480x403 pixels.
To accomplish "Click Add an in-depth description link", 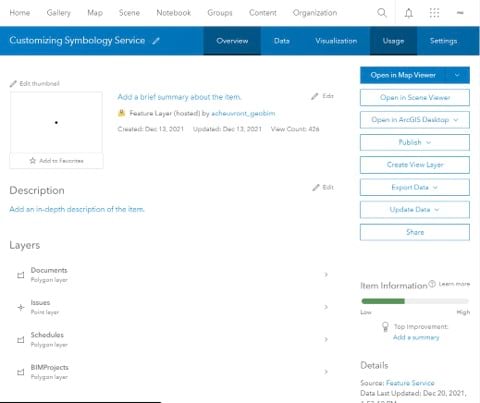I will [x=77, y=209].
